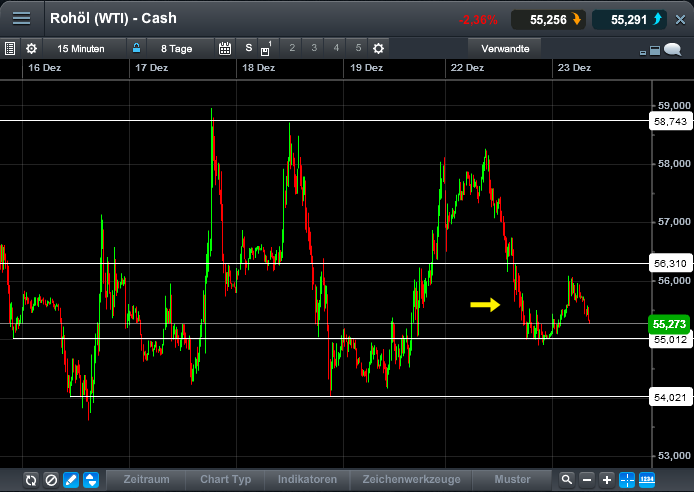Open the Indikatoren menu
694x492 pixels.
pos(307,480)
